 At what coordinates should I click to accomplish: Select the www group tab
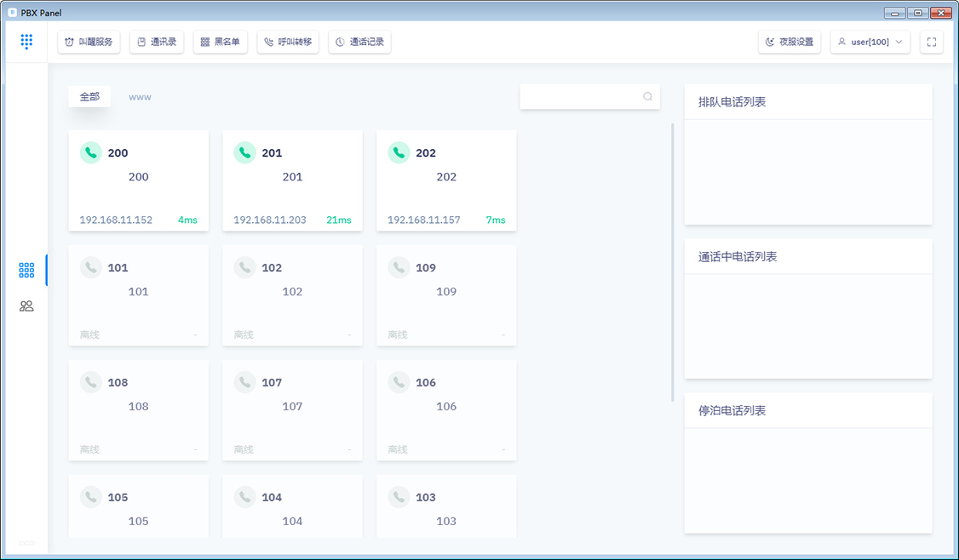point(140,96)
